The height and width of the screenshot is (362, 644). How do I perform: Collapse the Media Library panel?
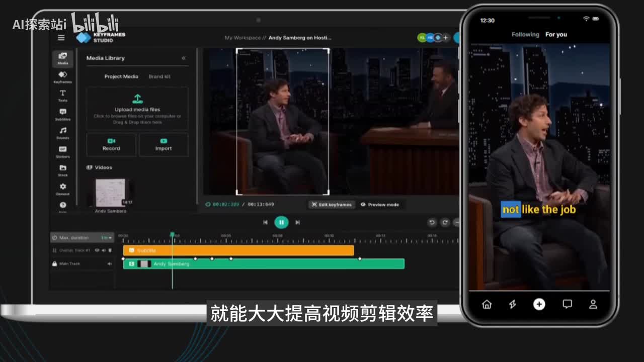(x=184, y=58)
